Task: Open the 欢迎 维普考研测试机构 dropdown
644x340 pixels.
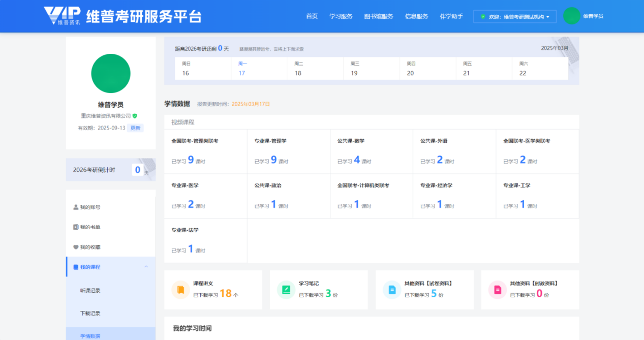Action: pyautogui.click(x=514, y=17)
